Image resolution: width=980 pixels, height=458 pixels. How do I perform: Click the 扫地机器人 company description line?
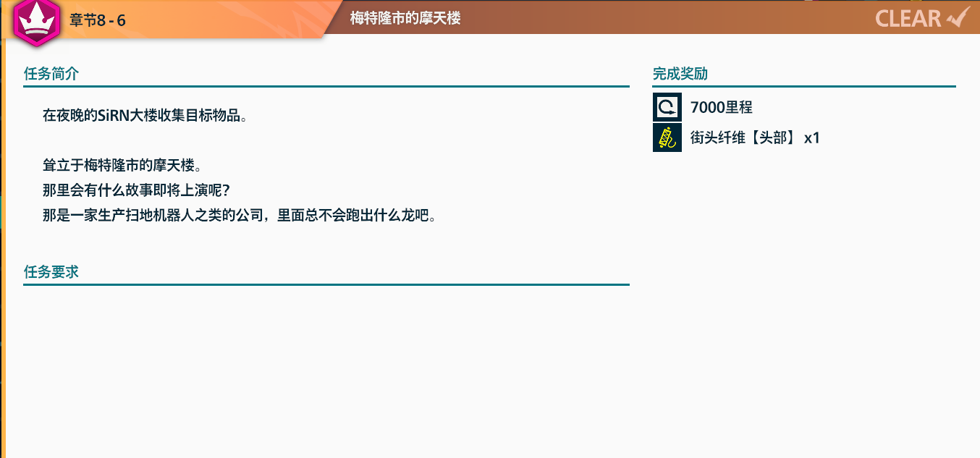[239, 215]
